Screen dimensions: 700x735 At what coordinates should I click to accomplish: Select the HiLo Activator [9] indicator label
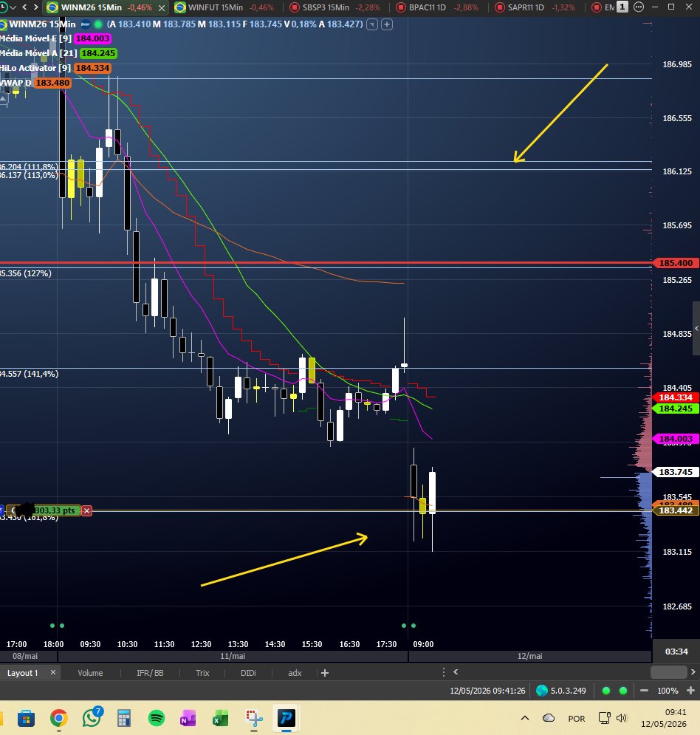click(35, 68)
